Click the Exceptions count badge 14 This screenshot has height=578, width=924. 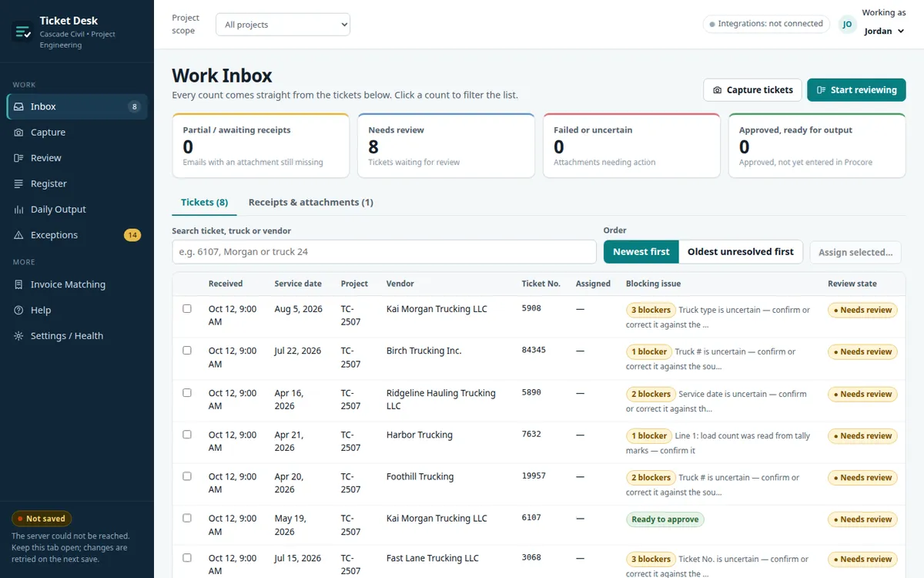[132, 235]
